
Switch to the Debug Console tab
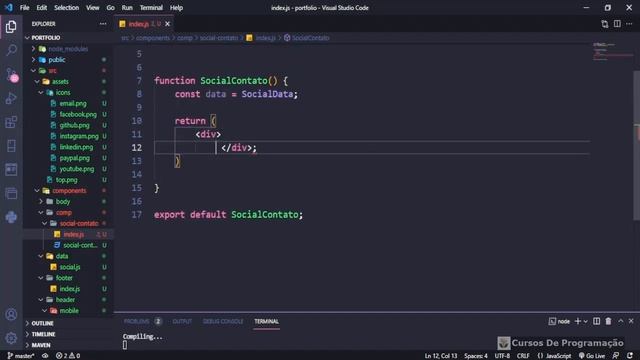pos(223,321)
